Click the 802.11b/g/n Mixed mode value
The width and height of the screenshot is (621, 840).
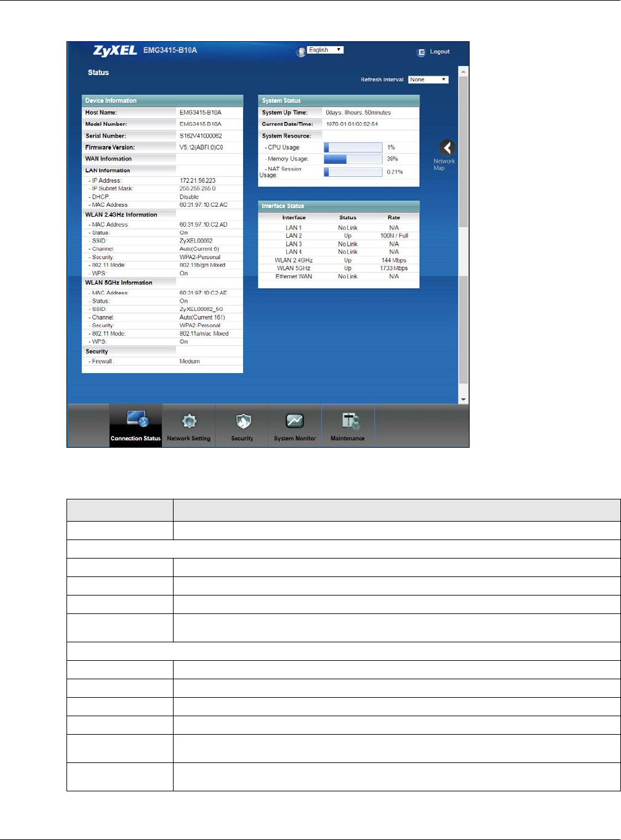[202, 265]
